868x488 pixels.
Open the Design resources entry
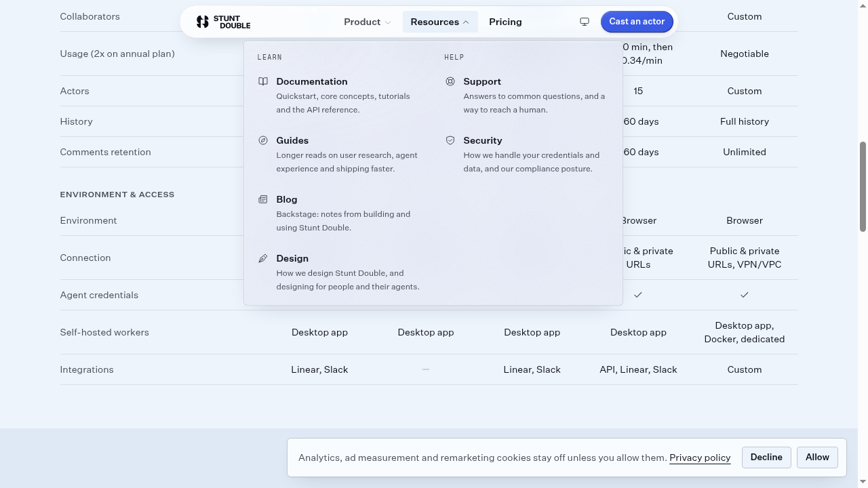tap(340, 272)
